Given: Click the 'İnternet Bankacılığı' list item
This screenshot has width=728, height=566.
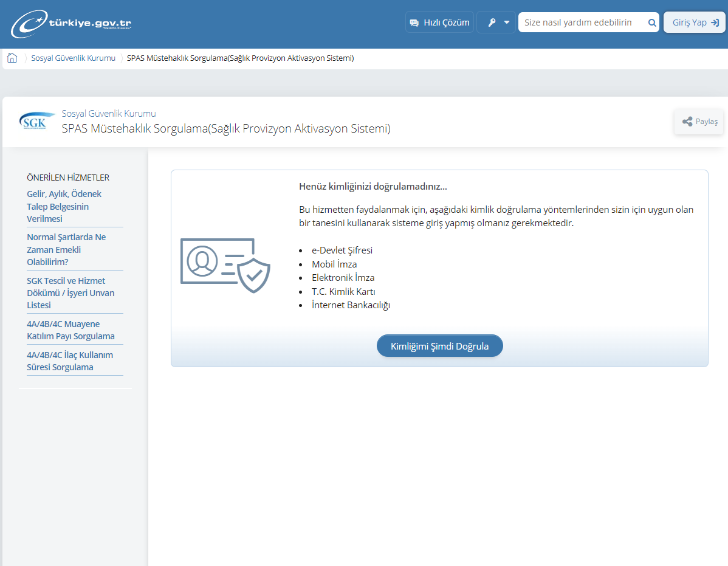Looking at the screenshot, I should (351, 305).
